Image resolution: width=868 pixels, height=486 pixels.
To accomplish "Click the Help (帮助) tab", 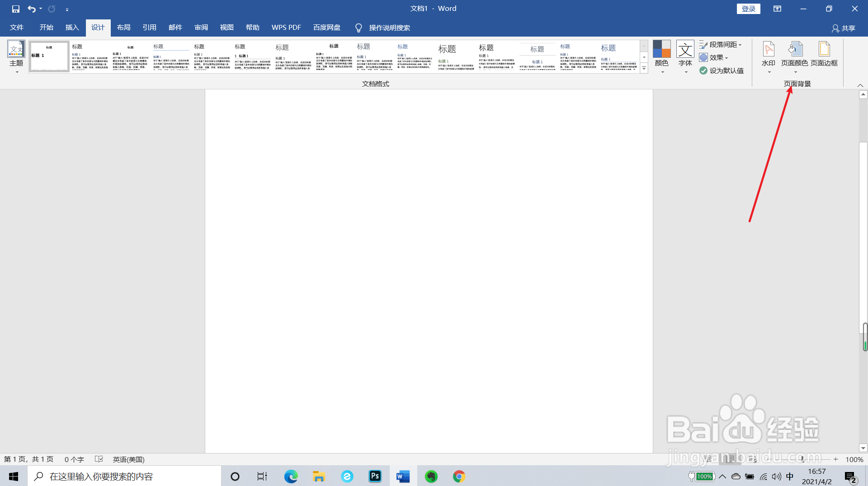I will [x=252, y=28].
